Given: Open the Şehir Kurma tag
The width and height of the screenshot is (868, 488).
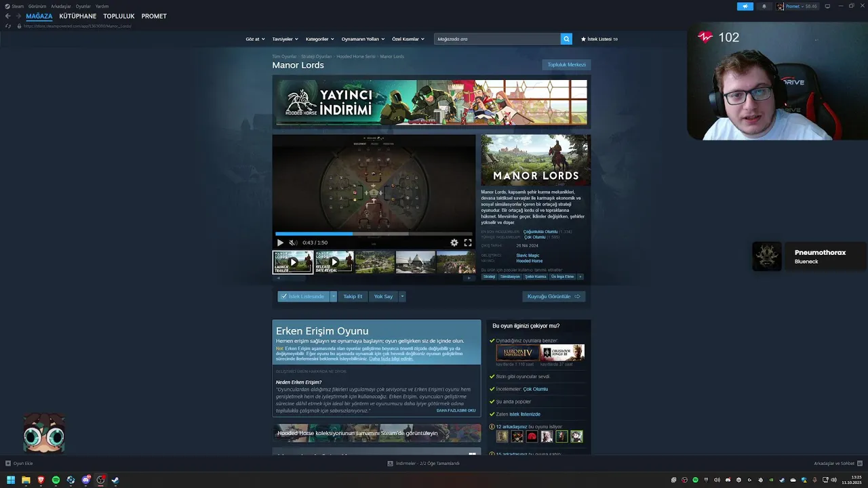Looking at the screenshot, I should (x=536, y=277).
